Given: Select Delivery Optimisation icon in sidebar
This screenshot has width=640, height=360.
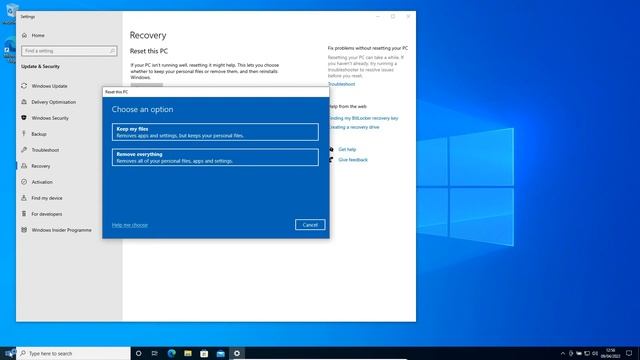Looking at the screenshot, I should tap(24, 102).
